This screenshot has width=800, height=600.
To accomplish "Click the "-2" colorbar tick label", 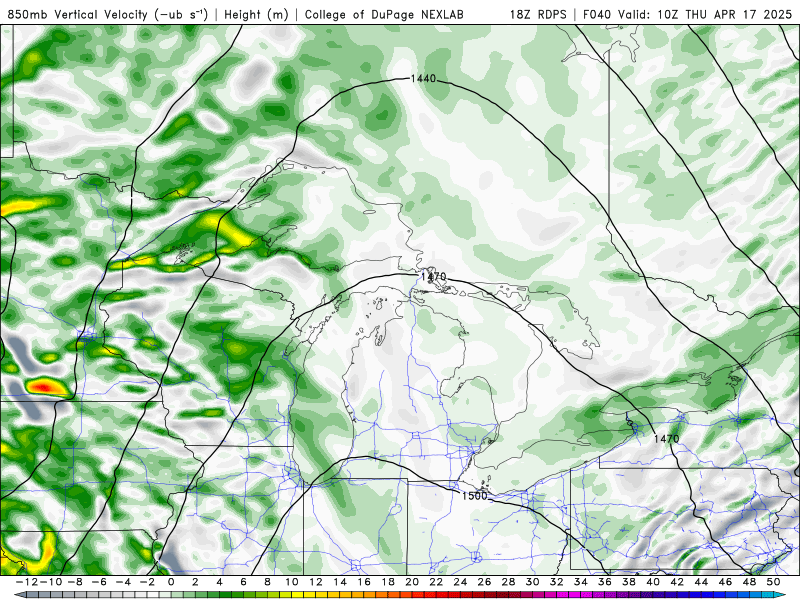I will [147, 582].
